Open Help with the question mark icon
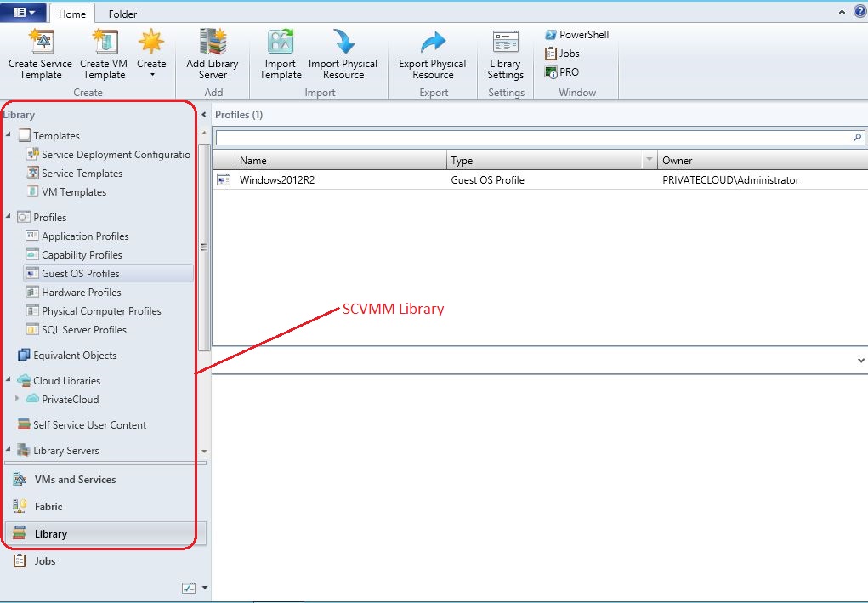Image resolution: width=868 pixels, height=603 pixels. [859, 12]
